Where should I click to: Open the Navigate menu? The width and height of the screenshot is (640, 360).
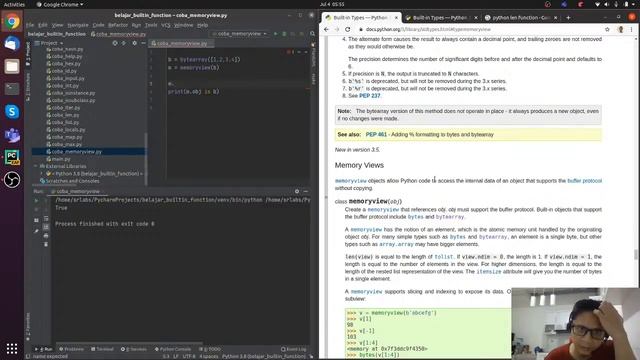[x=78, y=25]
